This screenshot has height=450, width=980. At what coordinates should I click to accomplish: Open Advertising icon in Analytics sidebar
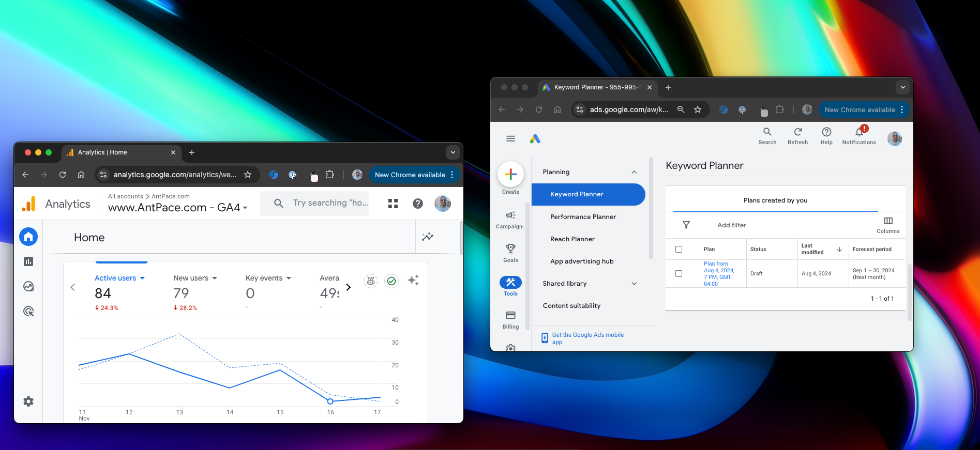(x=28, y=311)
